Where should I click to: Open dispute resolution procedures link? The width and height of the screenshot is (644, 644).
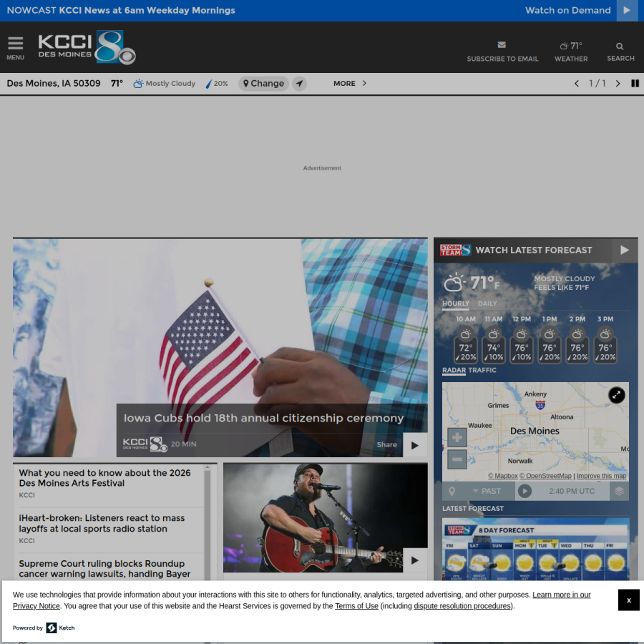(463, 606)
